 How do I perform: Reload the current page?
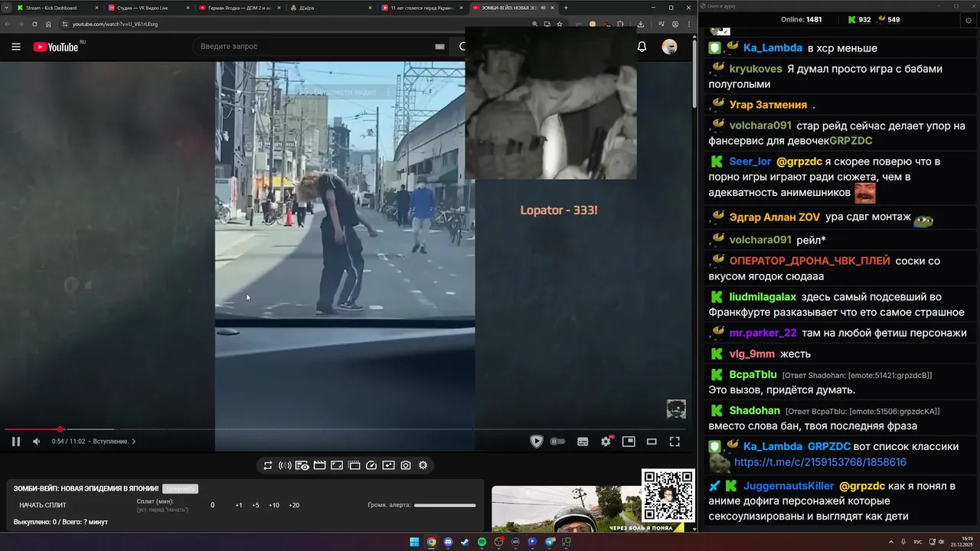[34, 24]
